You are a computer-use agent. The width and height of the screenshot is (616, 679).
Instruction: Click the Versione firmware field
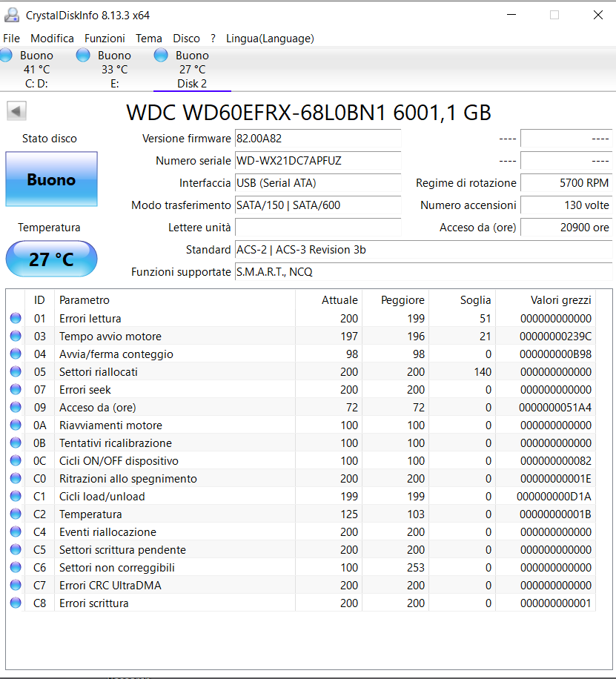click(318, 139)
